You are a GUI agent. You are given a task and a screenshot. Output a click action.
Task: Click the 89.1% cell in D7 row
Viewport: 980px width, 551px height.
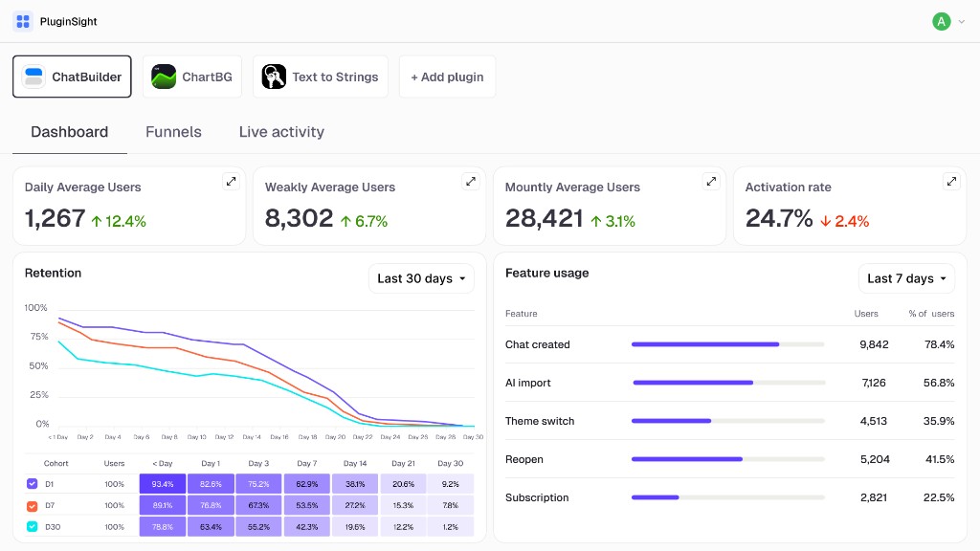[x=163, y=505]
